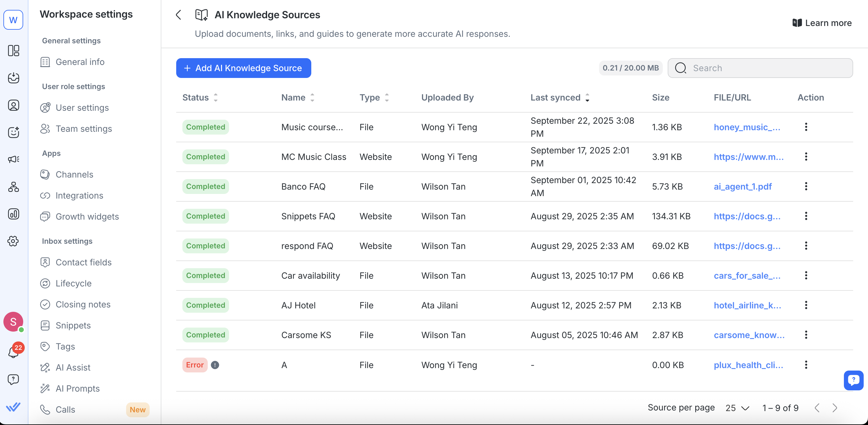Click Add AI Knowledge Source button
The width and height of the screenshot is (868, 425).
pos(243,68)
